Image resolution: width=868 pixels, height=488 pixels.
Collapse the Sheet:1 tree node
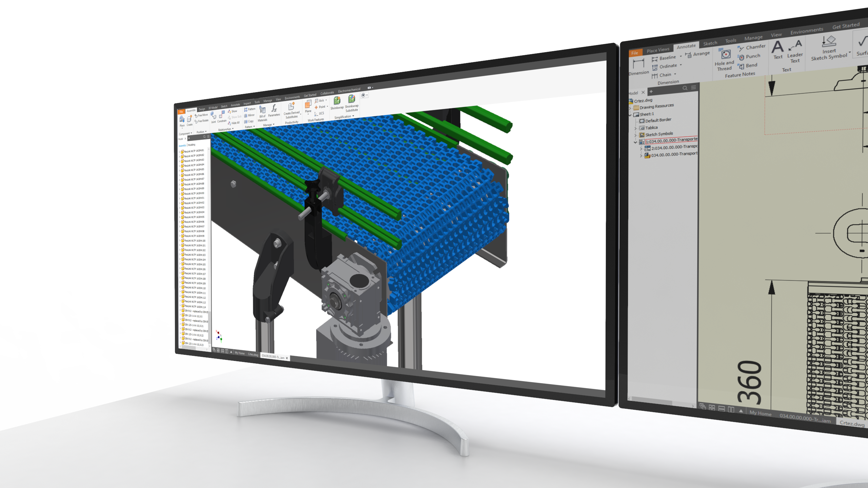point(630,115)
